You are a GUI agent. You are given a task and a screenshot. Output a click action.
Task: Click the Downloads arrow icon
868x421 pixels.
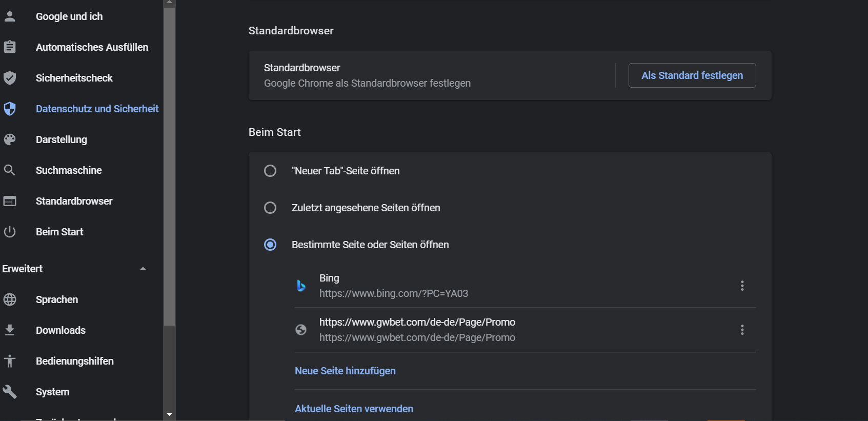point(10,330)
